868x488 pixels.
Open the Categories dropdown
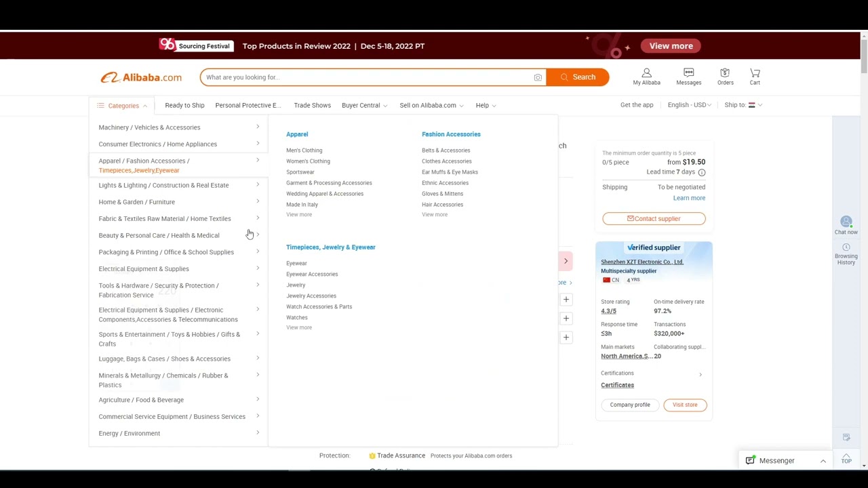pos(122,106)
